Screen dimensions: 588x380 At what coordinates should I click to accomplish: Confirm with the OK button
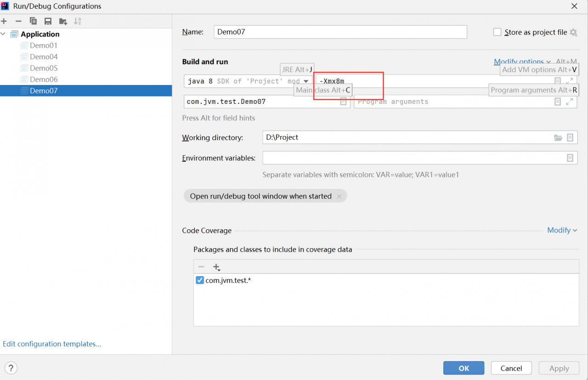(464, 368)
